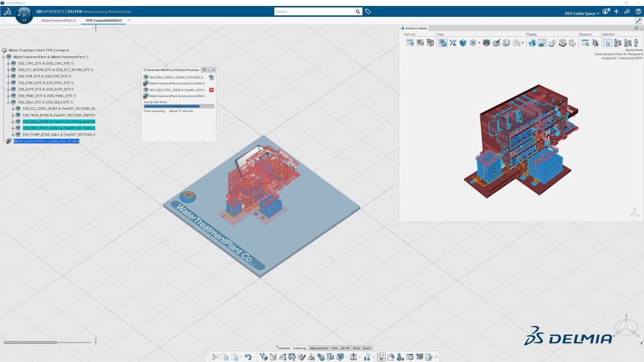Click second Resource icon in Auxiliary Viewer

(595, 43)
